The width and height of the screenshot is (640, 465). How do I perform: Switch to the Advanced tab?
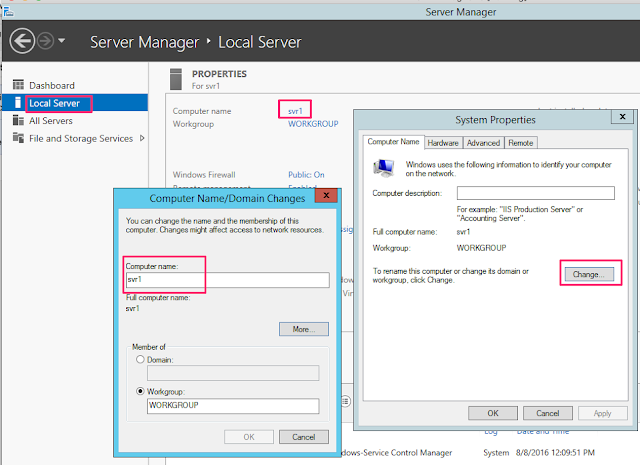coord(483,143)
